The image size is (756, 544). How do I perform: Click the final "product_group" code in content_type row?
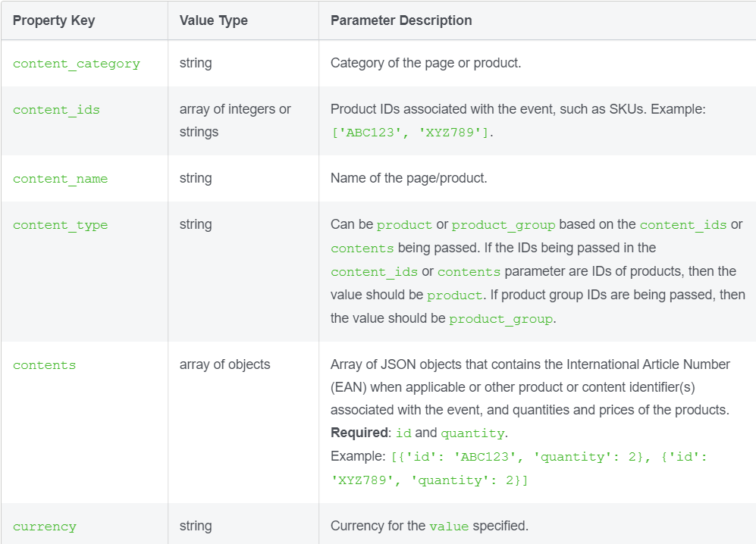pos(500,319)
